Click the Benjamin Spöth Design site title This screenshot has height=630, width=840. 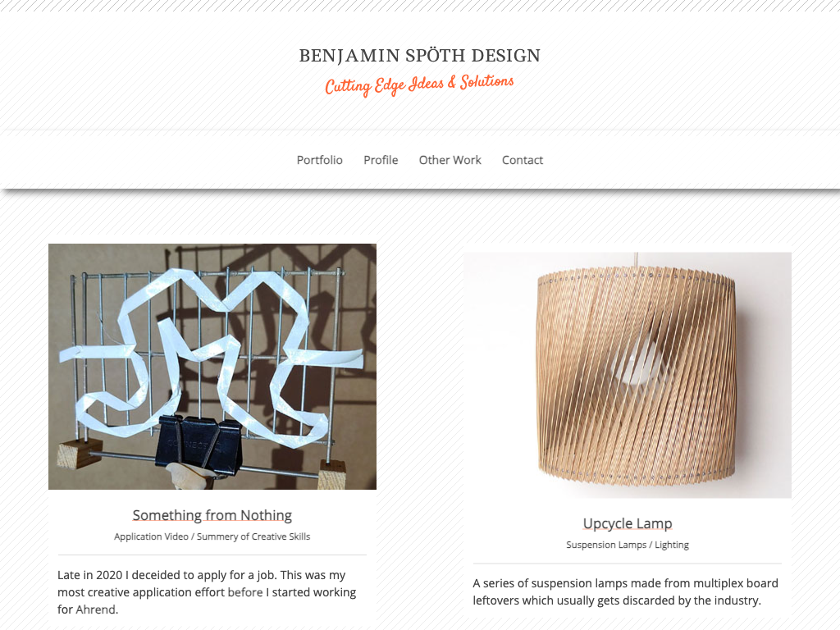tap(419, 56)
